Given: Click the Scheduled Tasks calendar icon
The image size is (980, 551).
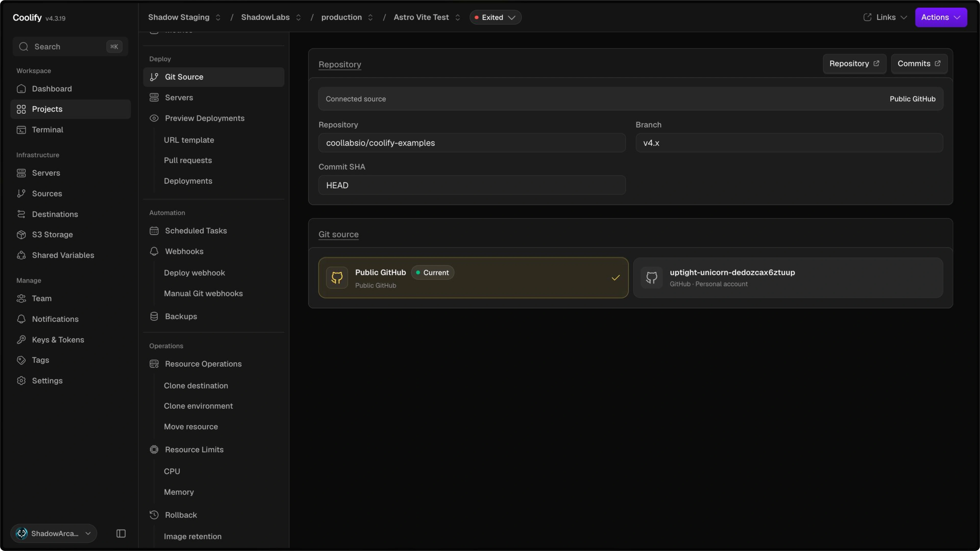Looking at the screenshot, I should (154, 231).
